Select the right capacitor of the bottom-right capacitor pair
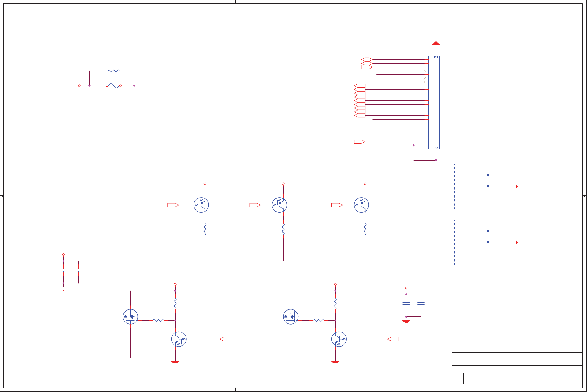Screen dimensions: 587x392 tap(421, 304)
